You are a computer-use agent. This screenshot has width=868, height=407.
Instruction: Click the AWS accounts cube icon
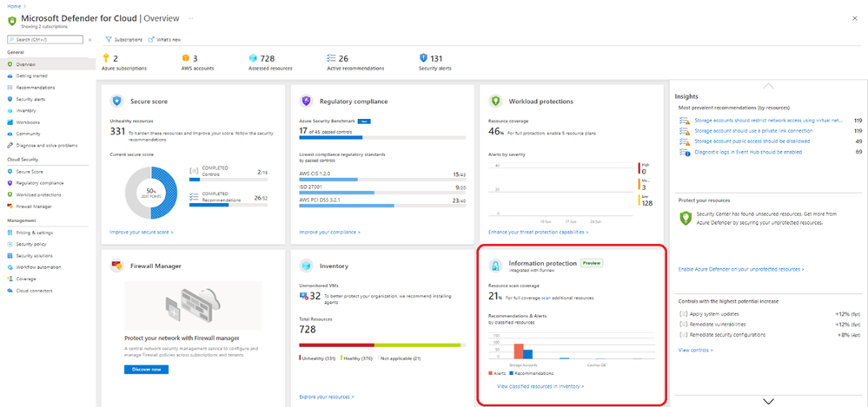186,58
